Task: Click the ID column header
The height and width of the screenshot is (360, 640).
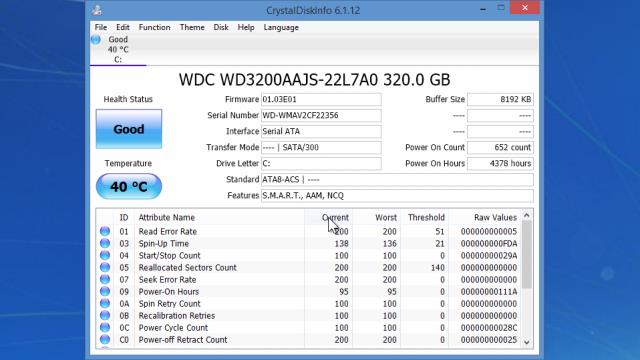Action: [124, 218]
